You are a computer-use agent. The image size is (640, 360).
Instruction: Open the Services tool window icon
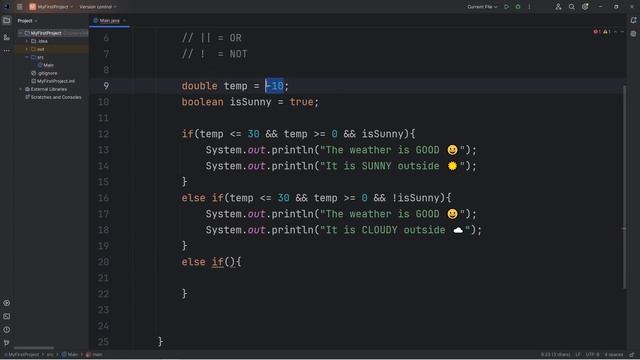click(7, 303)
